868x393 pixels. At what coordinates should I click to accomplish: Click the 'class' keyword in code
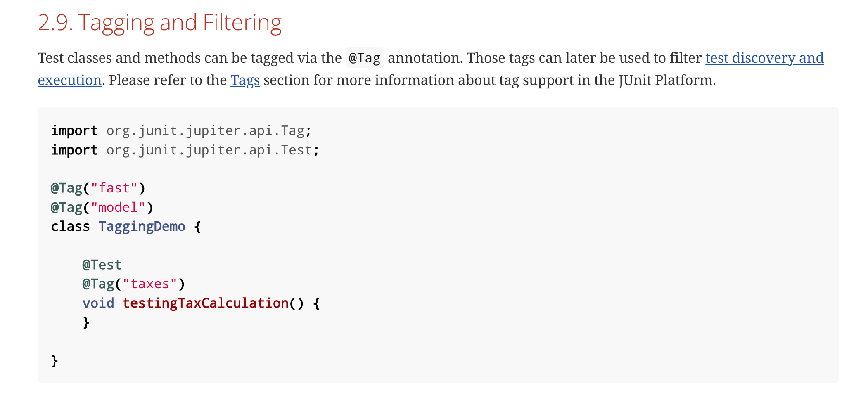coord(70,227)
